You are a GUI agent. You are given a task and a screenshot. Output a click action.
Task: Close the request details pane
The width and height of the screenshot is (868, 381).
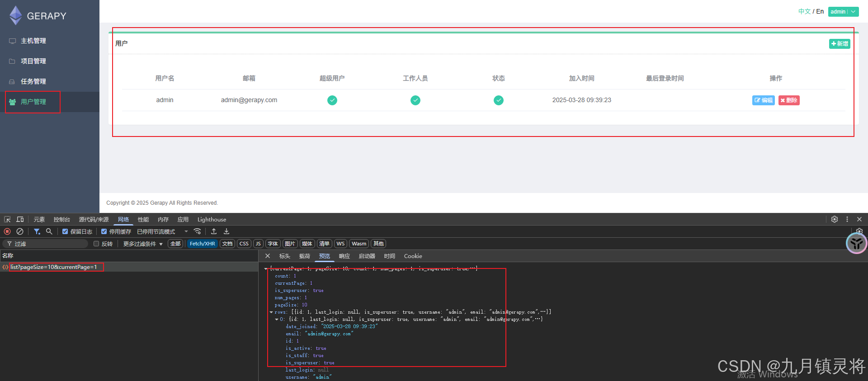(x=268, y=256)
